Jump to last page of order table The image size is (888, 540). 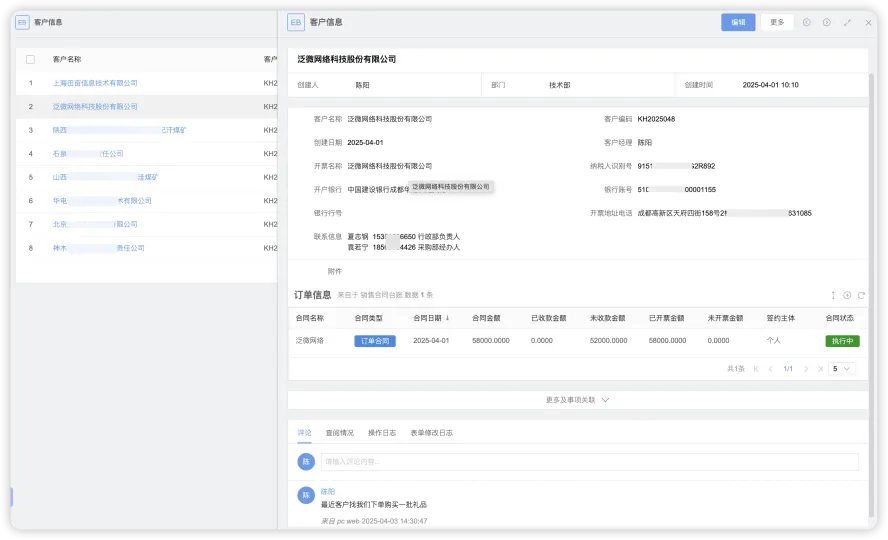click(x=820, y=369)
